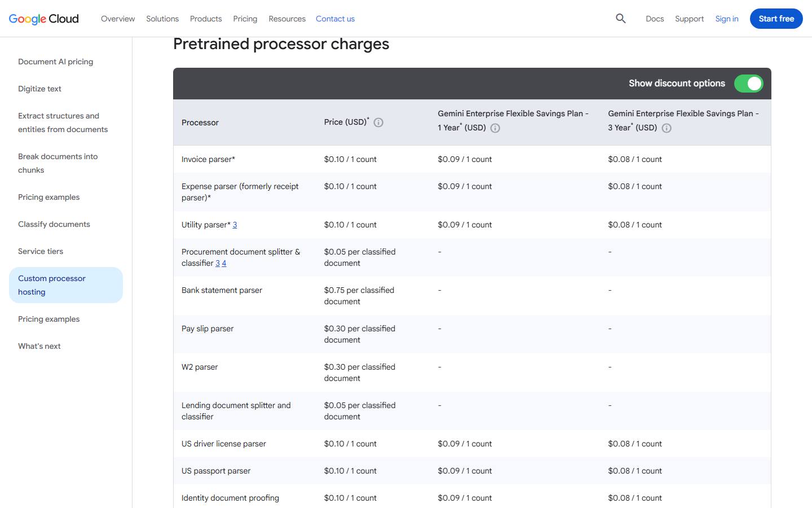Click the $0.75 per classified document price
The image size is (812, 508).
(360, 296)
